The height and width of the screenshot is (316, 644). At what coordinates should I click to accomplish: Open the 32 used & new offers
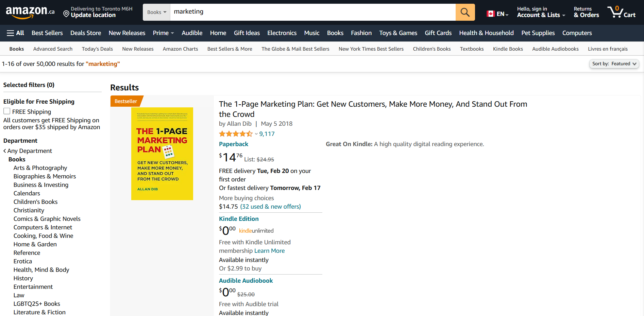[270, 207]
